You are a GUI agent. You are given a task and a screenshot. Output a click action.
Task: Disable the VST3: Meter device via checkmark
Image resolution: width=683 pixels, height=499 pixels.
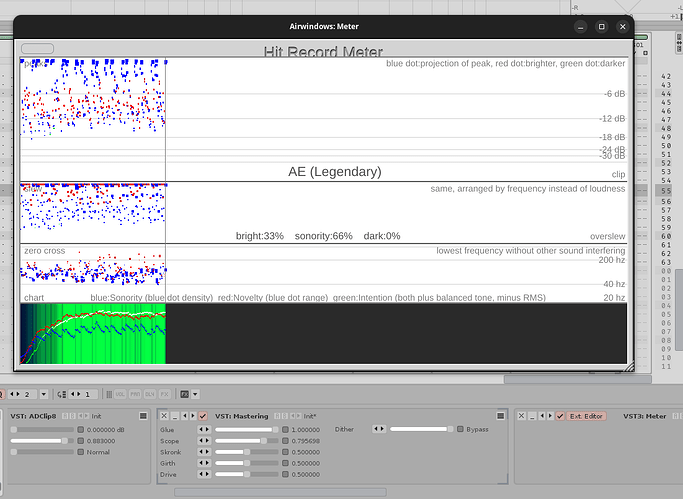tap(560, 416)
